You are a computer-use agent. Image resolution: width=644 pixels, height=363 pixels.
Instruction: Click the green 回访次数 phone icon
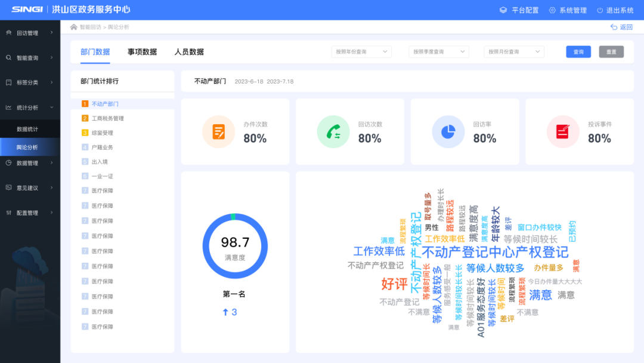point(333,132)
